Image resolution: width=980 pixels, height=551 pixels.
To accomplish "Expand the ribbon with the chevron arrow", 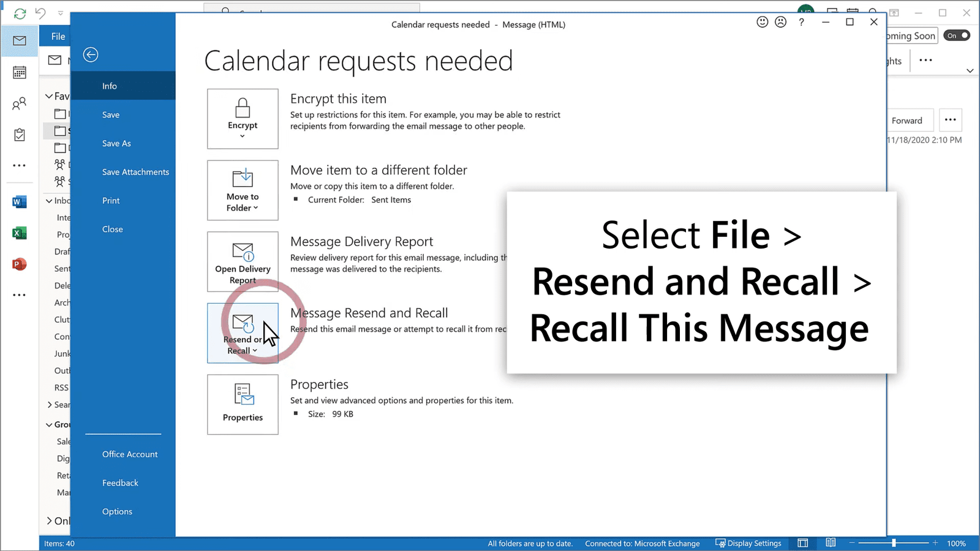I will [970, 70].
